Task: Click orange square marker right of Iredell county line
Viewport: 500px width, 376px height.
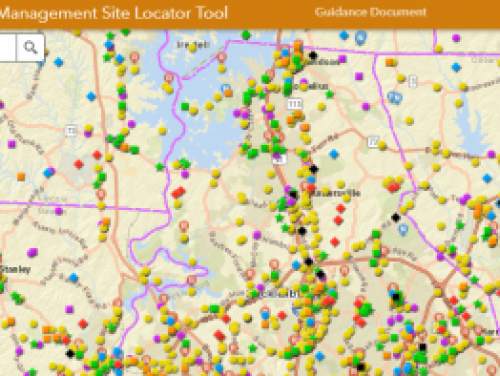Action: 389,62
